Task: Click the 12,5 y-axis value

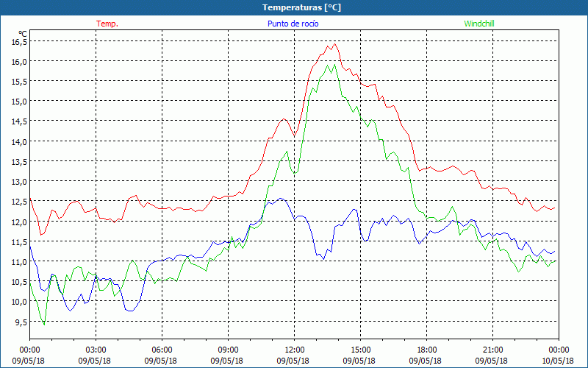Action: [19, 202]
